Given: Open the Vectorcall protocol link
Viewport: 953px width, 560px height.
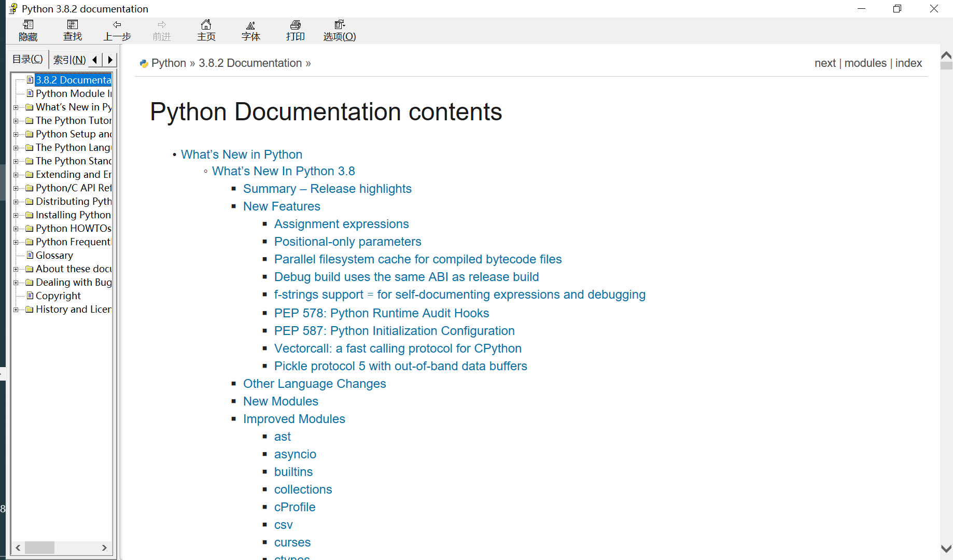Looking at the screenshot, I should click(398, 348).
